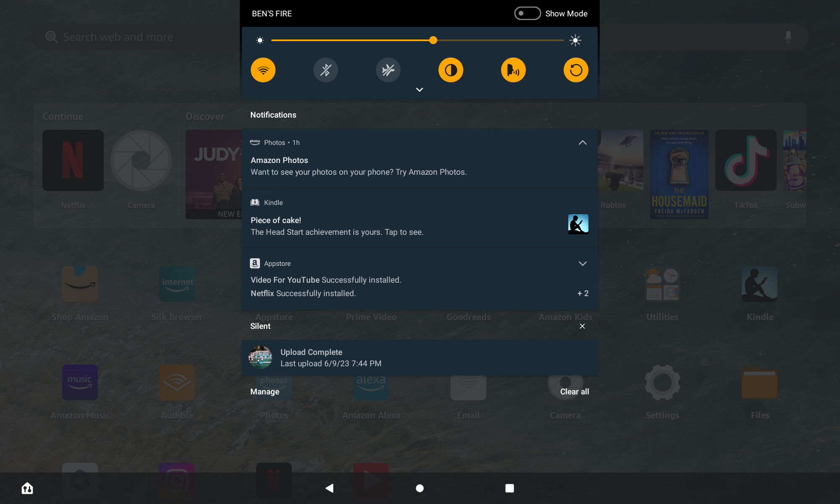The height and width of the screenshot is (504, 840).
Task: Open Manage notifications
Action: [x=265, y=391]
